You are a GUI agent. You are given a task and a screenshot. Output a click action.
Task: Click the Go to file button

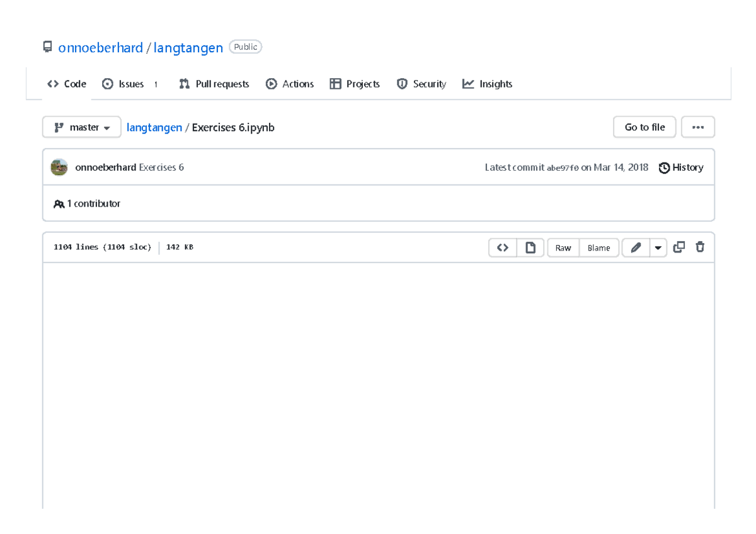tap(644, 127)
